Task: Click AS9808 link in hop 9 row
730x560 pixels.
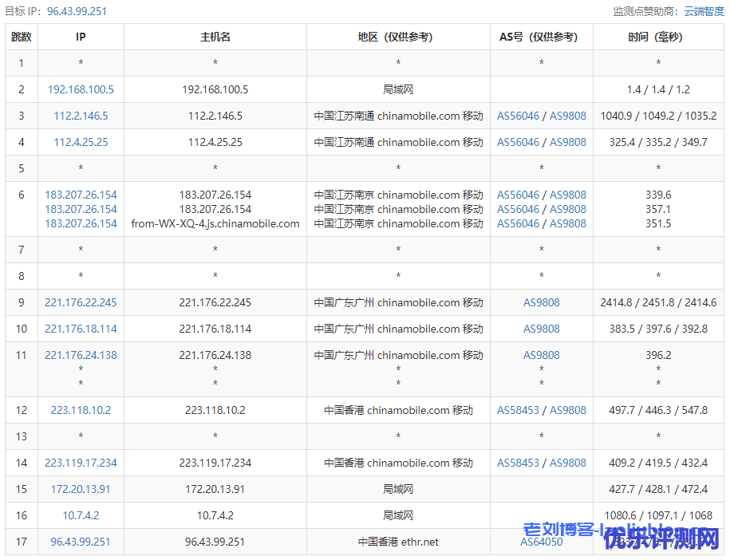Action: [x=541, y=302]
